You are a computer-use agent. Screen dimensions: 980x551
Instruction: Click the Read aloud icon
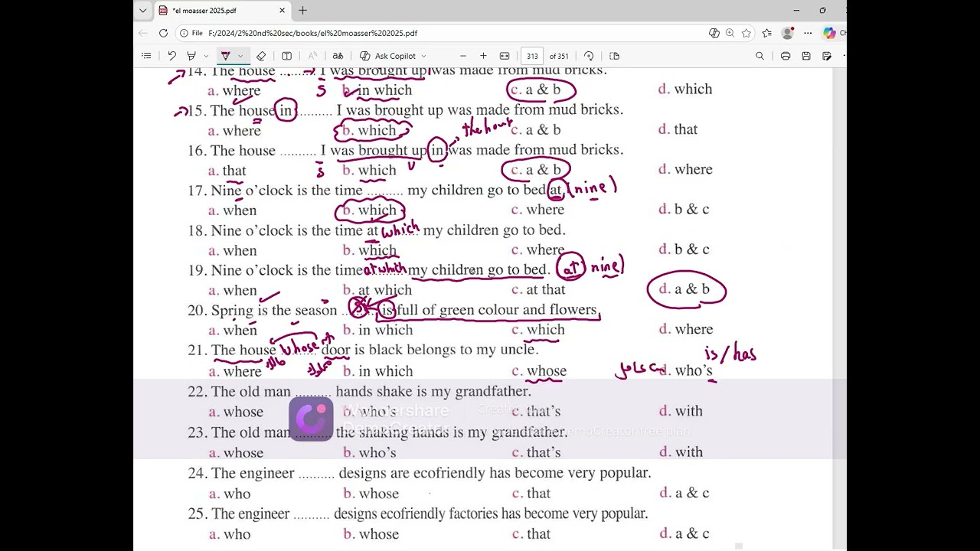pos(312,56)
